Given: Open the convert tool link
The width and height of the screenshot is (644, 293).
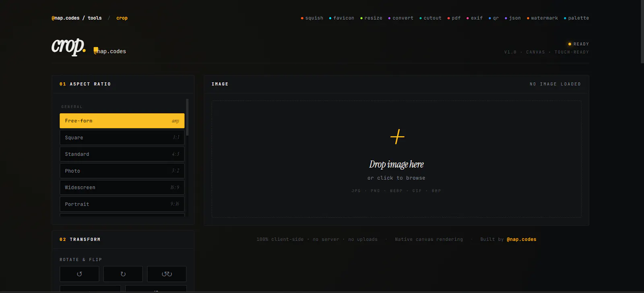Looking at the screenshot, I should [400, 18].
